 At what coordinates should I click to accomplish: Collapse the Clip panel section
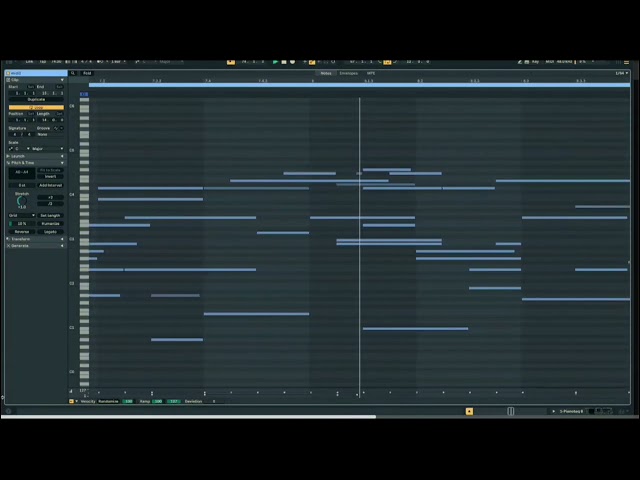click(62, 80)
